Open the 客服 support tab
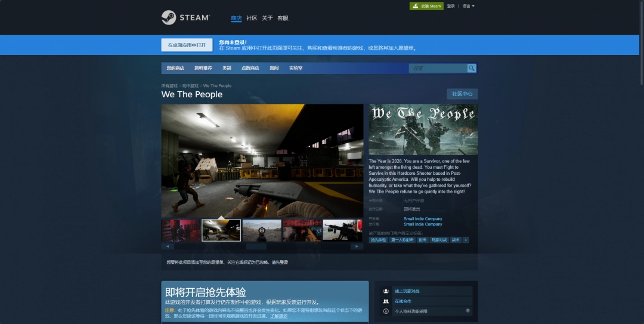Image resolution: width=644 pixels, height=324 pixels. [x=283, y=18]
